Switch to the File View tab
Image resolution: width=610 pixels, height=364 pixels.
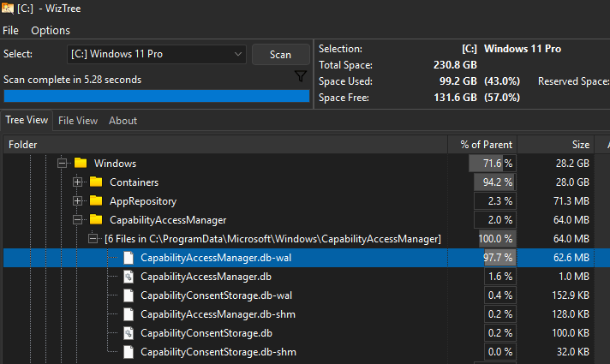(x=78, y=121)
